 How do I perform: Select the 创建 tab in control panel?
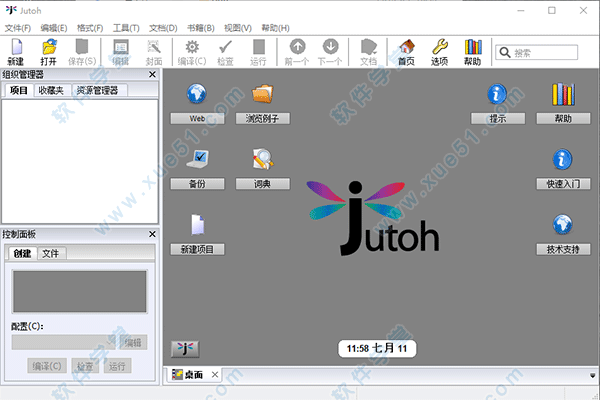click(x=22, y=253)
